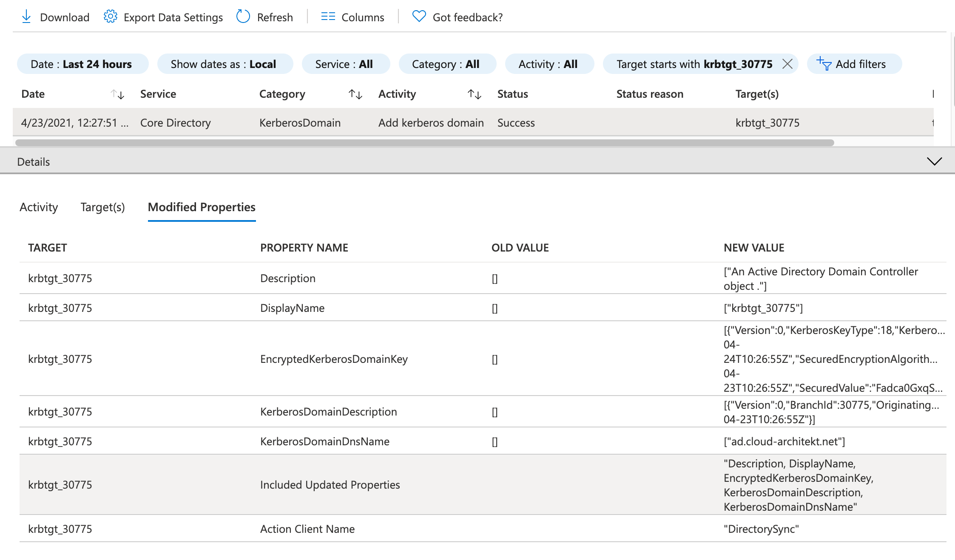
Task: Click the OLD VALUE column header
Action: pos(520,248)
